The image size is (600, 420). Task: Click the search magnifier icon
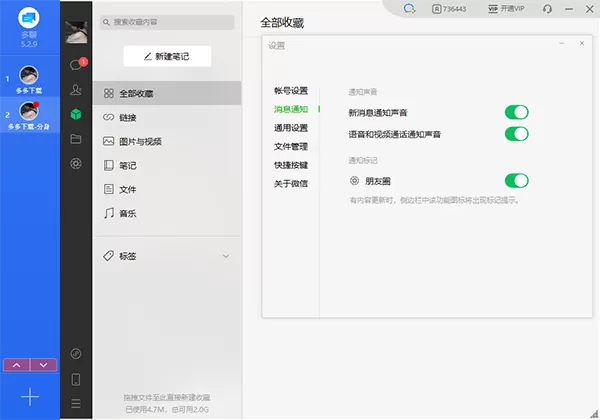click(106, 22)
